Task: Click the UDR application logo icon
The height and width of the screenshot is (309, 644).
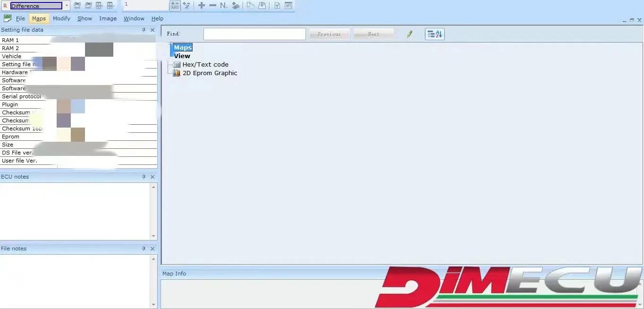Action: [8, 18]
